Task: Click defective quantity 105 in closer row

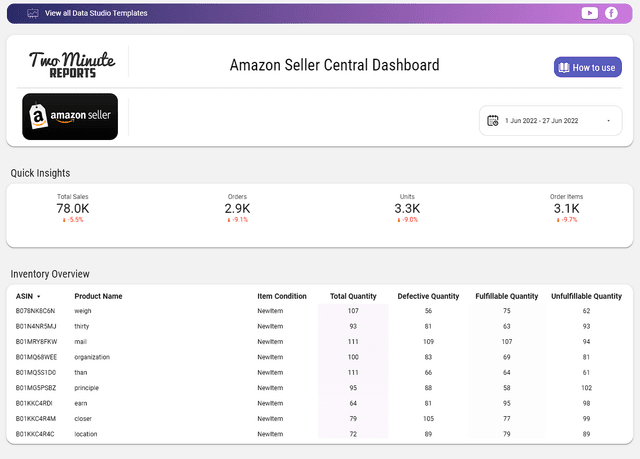Action: (x=428, y=419)
